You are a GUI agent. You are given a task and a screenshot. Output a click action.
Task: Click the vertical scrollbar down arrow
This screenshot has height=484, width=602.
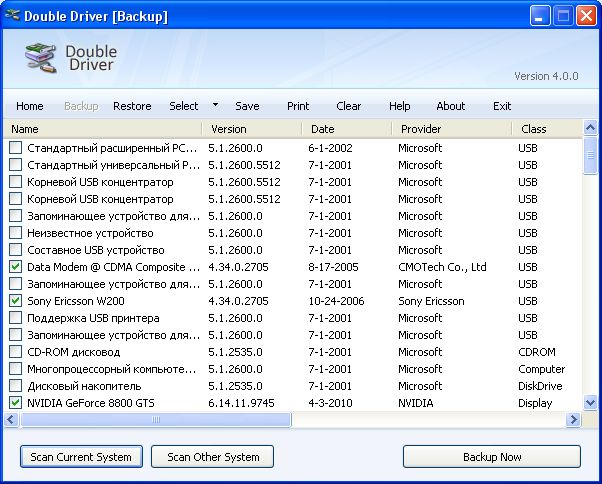click(590, 402)
